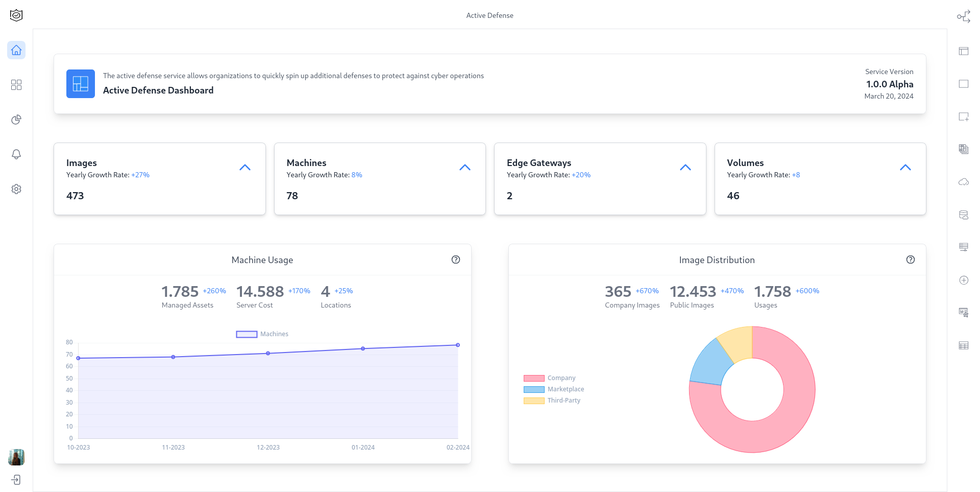Click the Machine Usage chart title
The height and width of the screenshot is (492, 980).
[x=262, y=260]
